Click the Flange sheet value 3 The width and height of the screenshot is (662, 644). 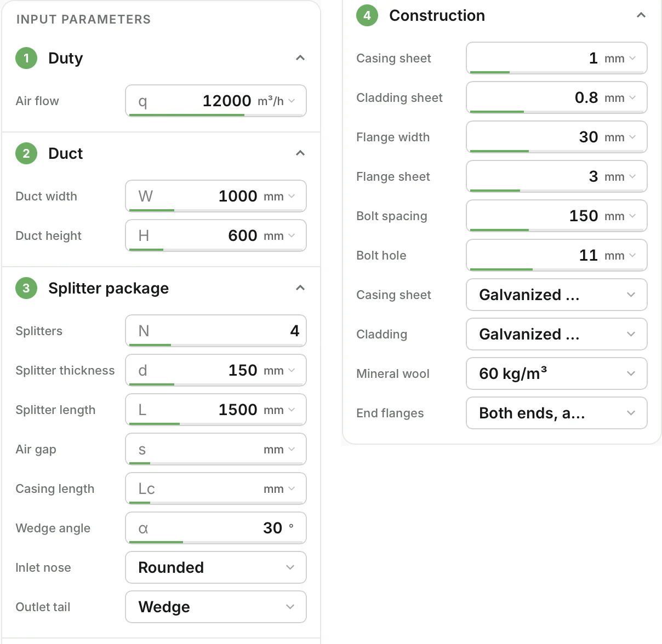(593, 176)
